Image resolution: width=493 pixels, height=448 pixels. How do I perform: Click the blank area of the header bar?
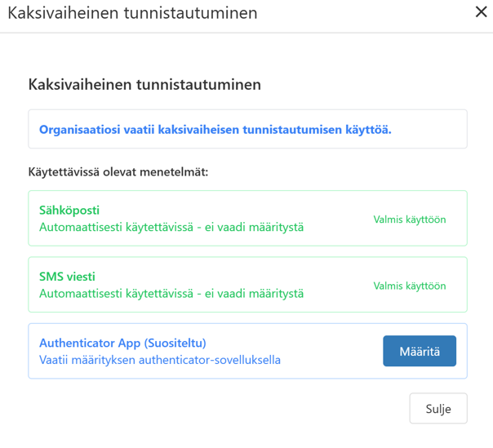[367, 13]
